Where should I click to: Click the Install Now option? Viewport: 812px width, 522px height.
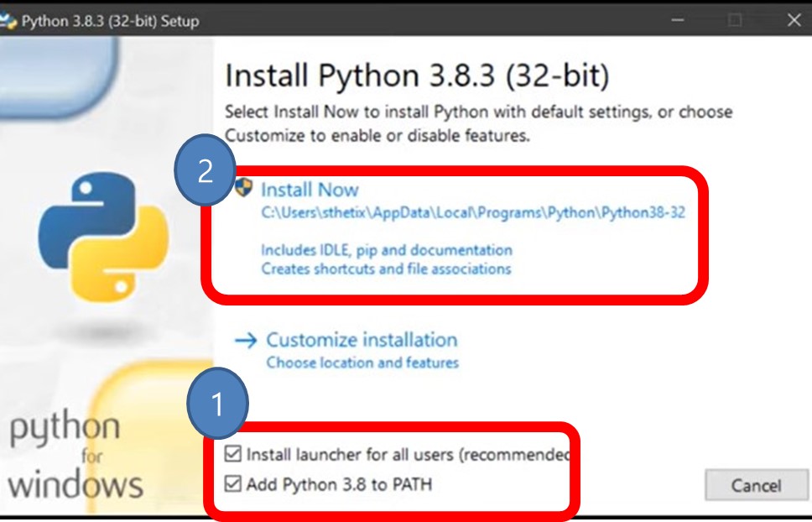(310, 190)
